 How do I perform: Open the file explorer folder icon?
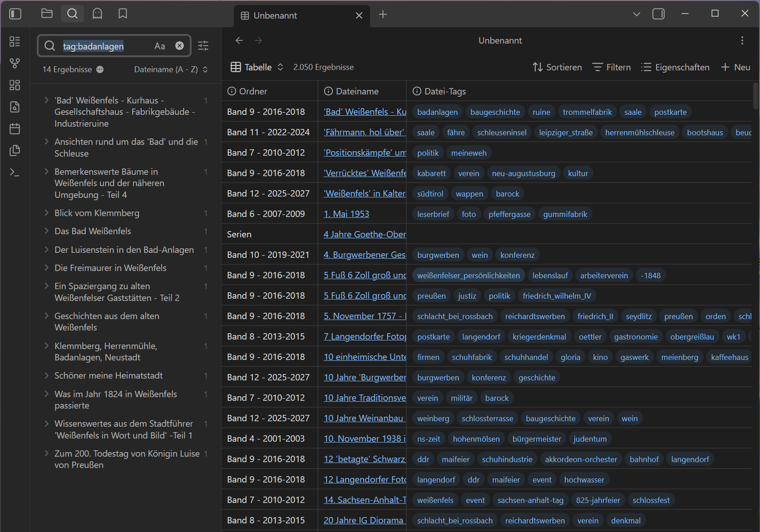(47, 14)
